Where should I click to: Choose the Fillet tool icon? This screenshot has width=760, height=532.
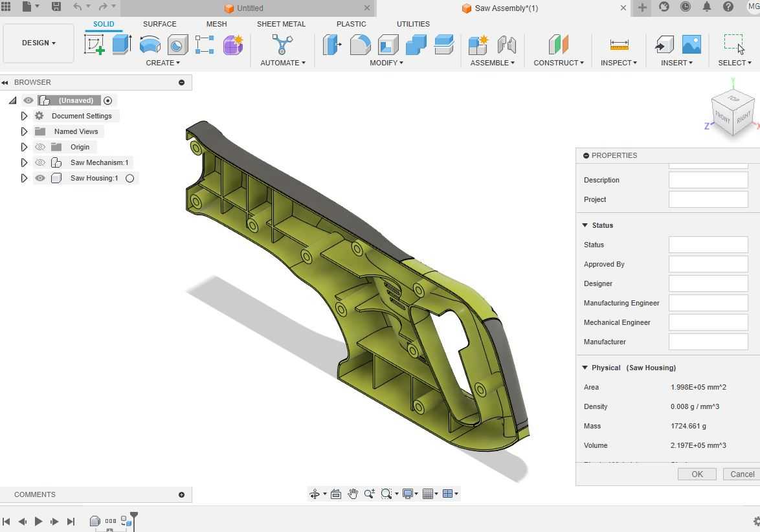[x=360, y=45]
